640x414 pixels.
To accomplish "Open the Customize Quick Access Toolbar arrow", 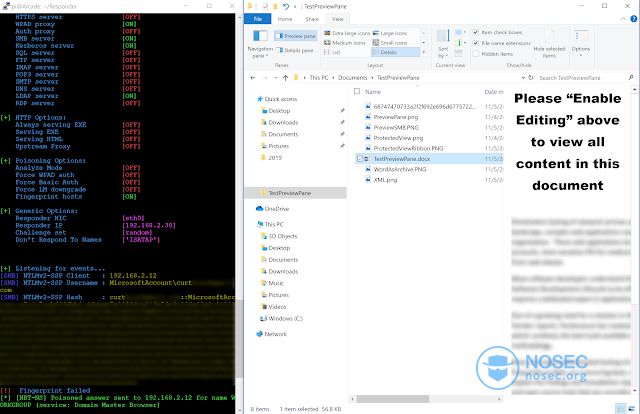I will click(x=295, y=7).
